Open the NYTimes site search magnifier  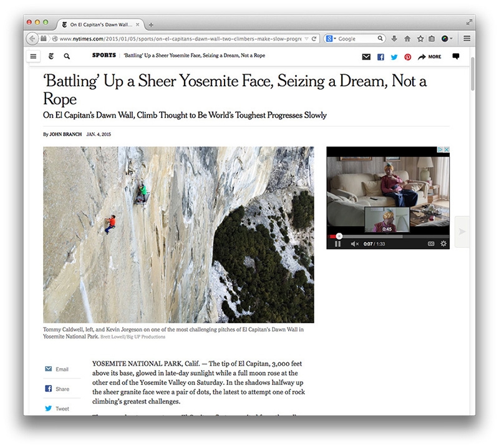pos(67,56)
